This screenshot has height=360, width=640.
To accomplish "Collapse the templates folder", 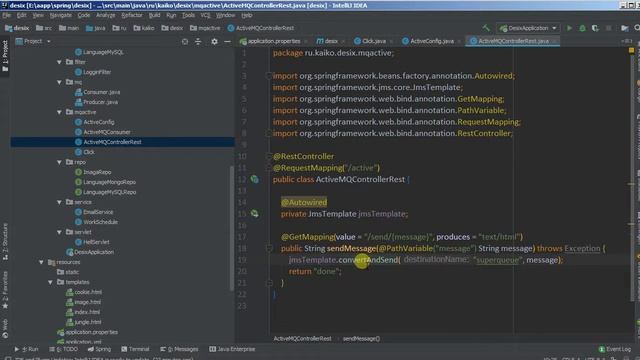I will click(50, 282).
